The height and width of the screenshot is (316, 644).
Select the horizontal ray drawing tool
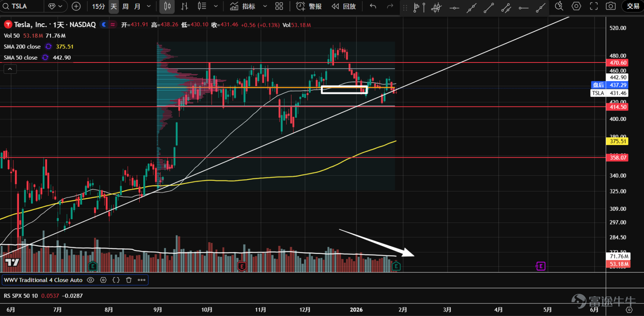point(523,7)
